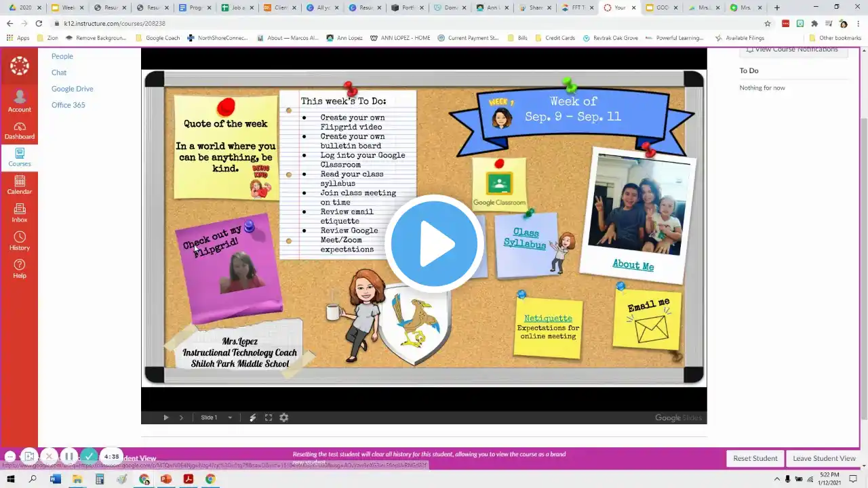The width and height of the screenshot is (868, 488).
Task: Click the Leave Student View button
Action: (825, 458)
